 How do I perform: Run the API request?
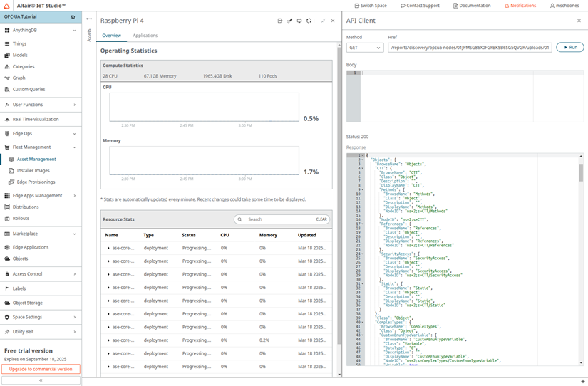click(569, 47)
